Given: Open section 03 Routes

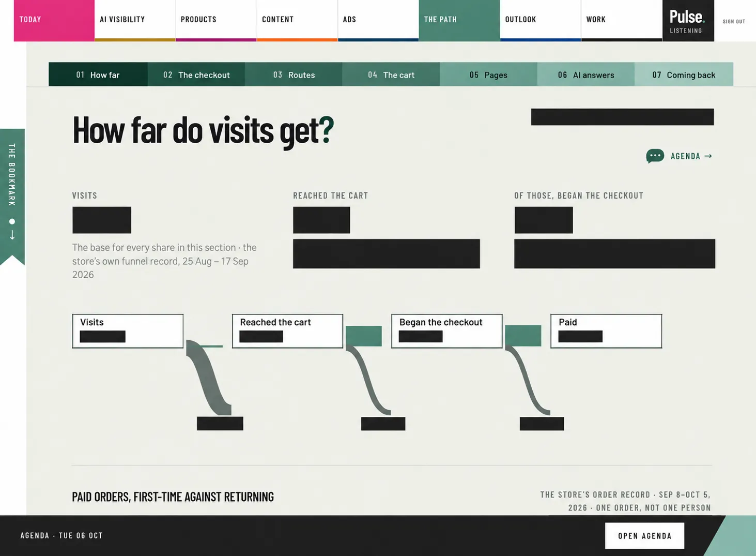Looking at the screenshot, I should click(x=294, y=74).
